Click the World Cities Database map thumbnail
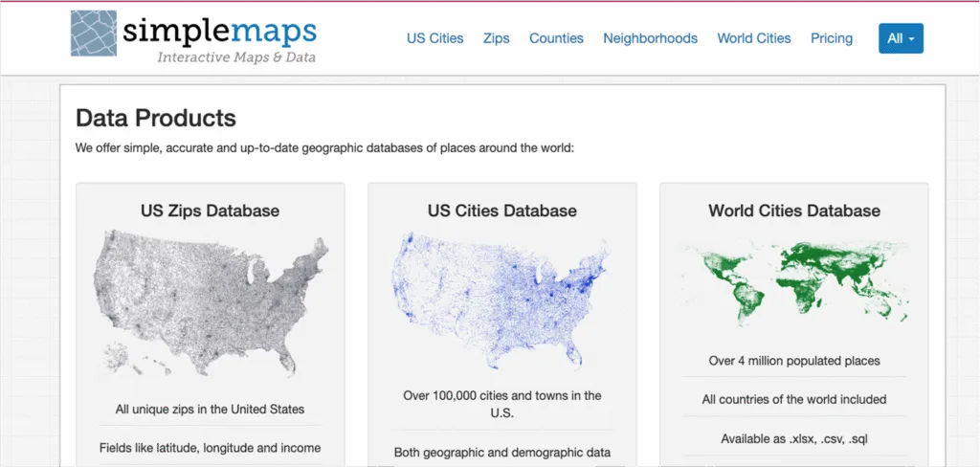 pos(794,282)
